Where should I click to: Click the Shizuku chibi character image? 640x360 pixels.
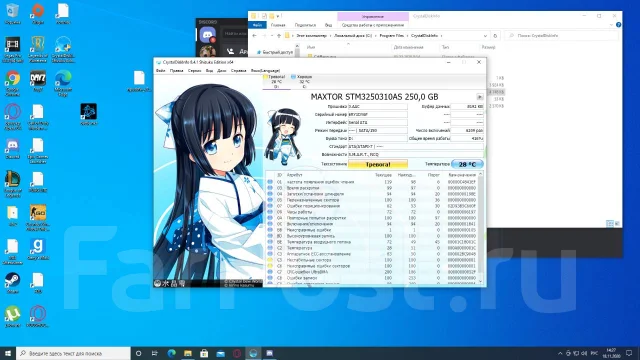tap(283, 136)
